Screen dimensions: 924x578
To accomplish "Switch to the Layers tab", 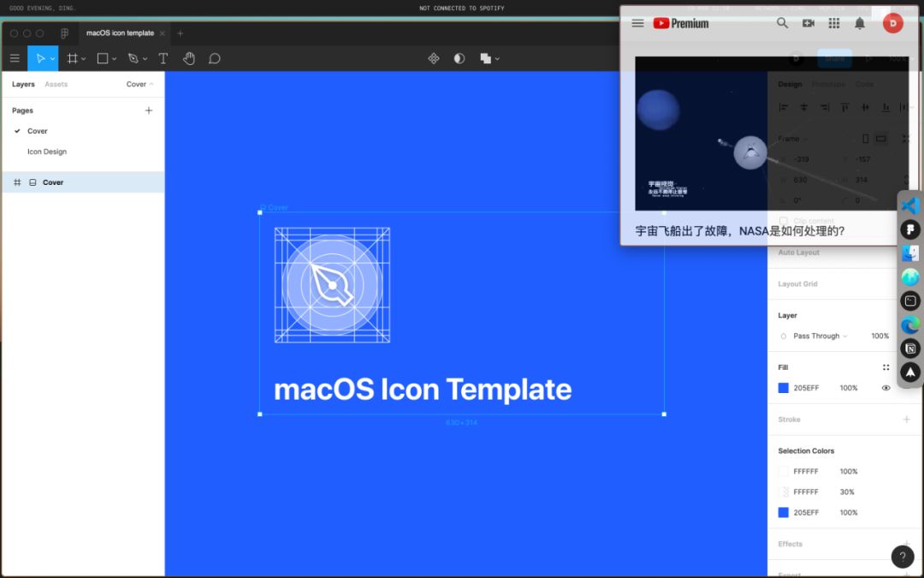I will tap(23, 84).
